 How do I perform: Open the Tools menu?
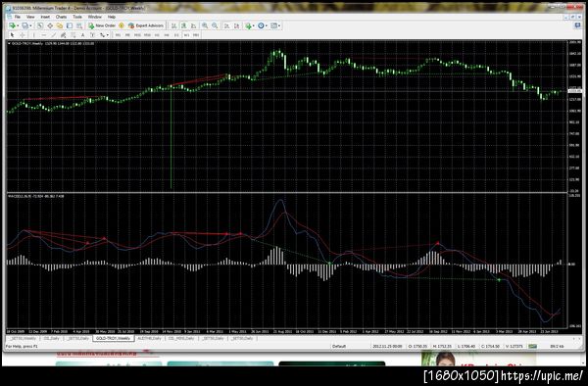coord(77,17)
